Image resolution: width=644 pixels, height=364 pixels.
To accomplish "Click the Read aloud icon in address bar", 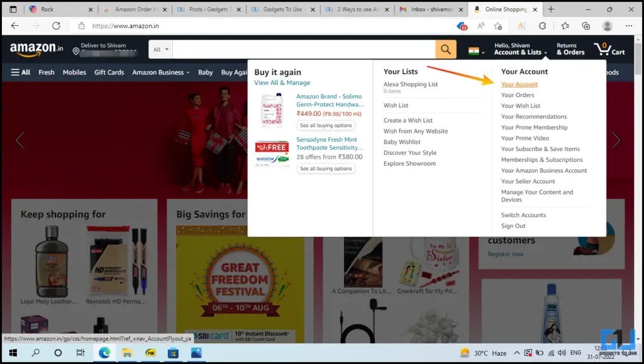I will 480,26.
